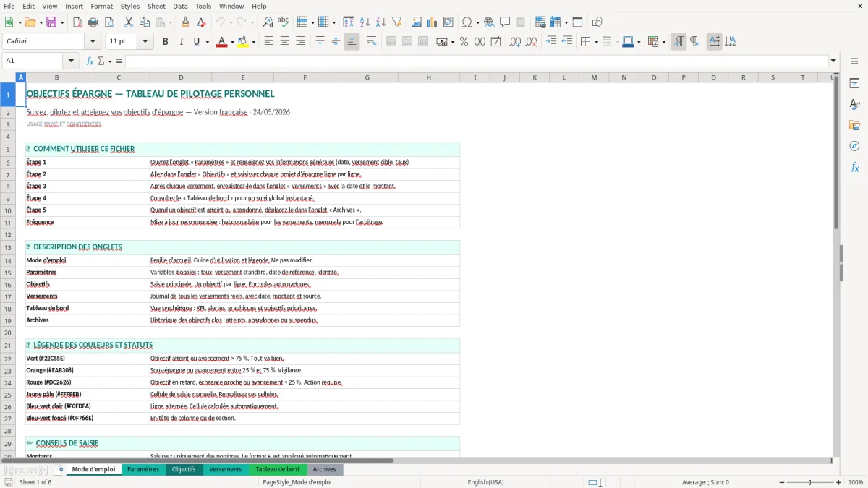Toggle Bold formatting
The width and height of the screenshot is (868, 488).
pyautogui.click(x=165, y=42)
